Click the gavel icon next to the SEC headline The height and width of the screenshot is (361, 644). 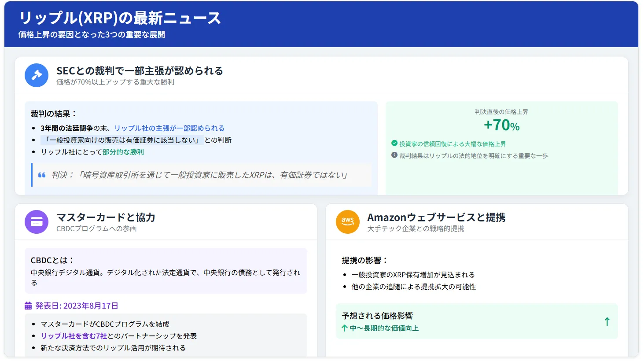[37, 75]
